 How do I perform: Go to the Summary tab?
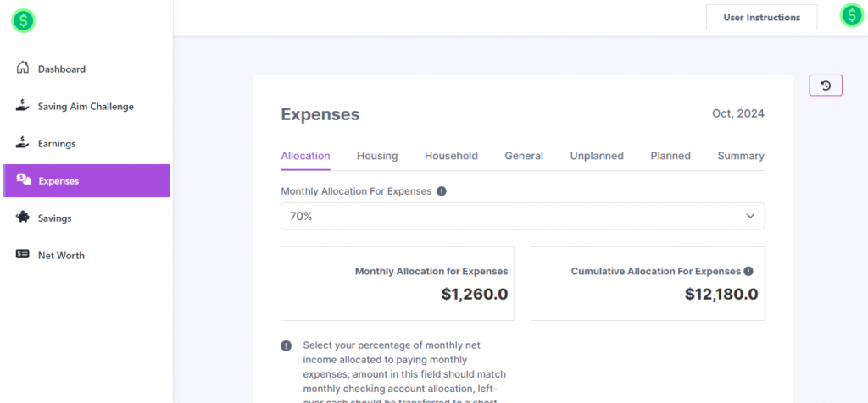coord(741,156)
